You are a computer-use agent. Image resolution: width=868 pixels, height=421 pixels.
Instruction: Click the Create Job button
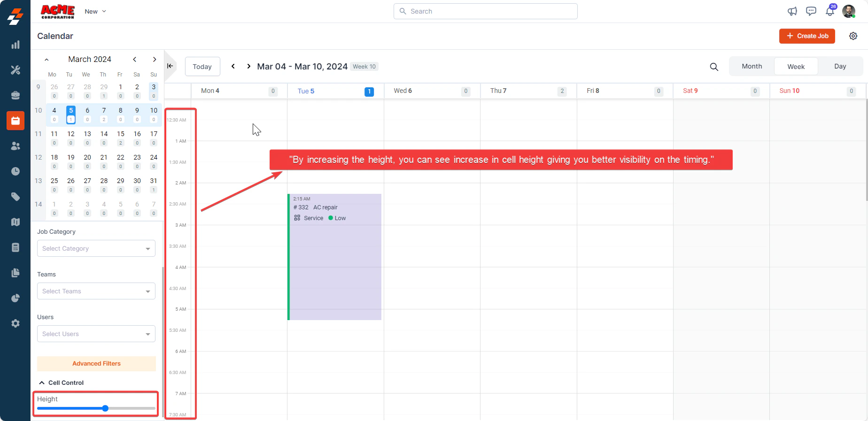pos(807,36)
